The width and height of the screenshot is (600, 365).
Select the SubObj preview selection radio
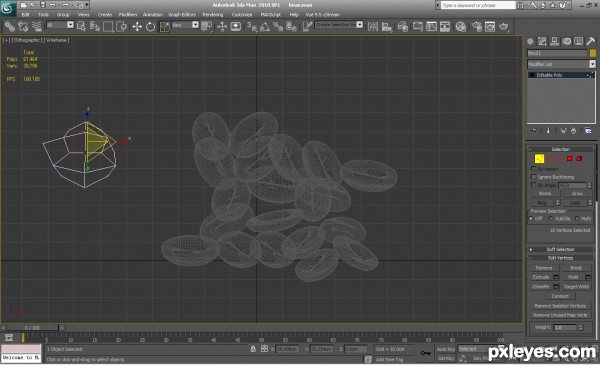551,218
